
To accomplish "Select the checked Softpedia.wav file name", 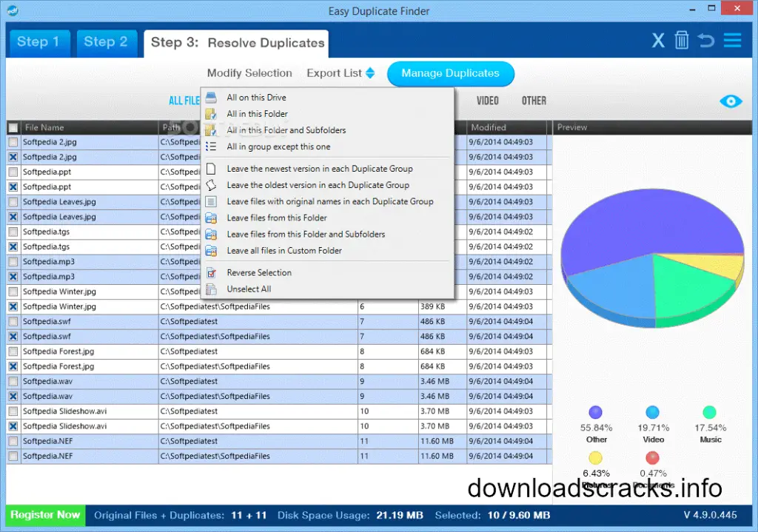I will 48,396.
